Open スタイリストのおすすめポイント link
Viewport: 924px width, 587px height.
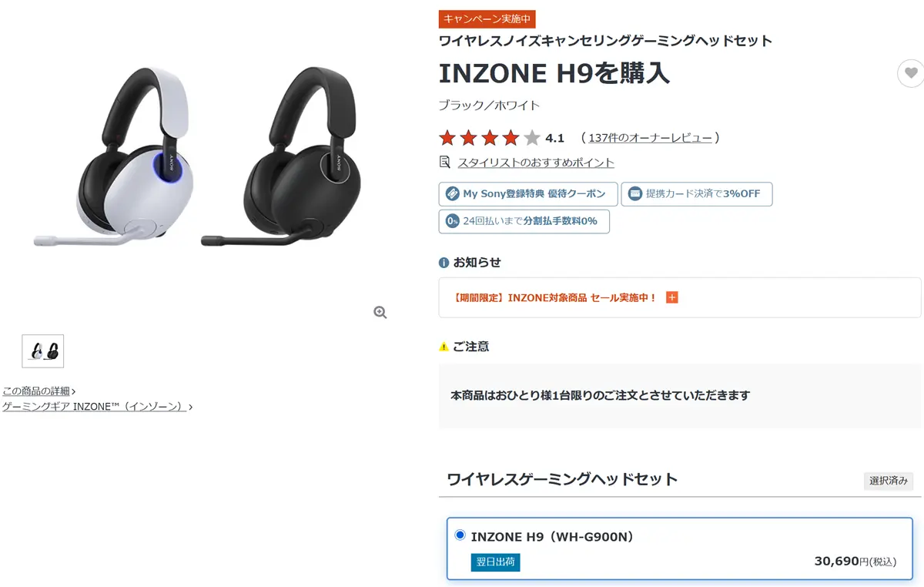(x=536, y=163)
